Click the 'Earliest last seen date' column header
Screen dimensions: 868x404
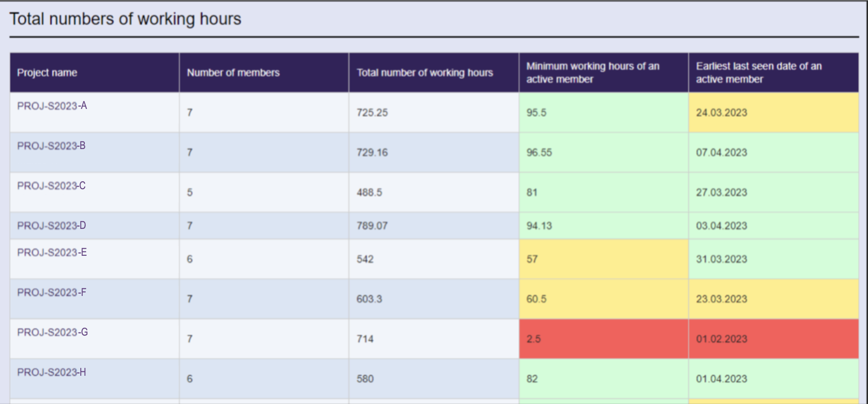(x=774, y=73)
